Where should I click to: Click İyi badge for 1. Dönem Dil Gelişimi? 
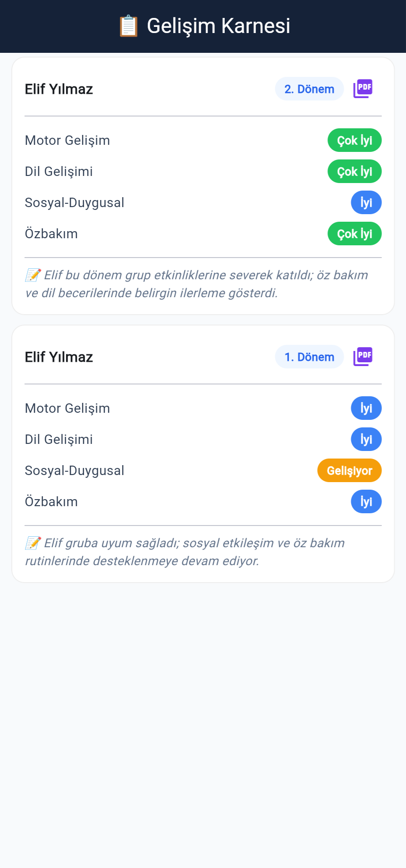366,439
